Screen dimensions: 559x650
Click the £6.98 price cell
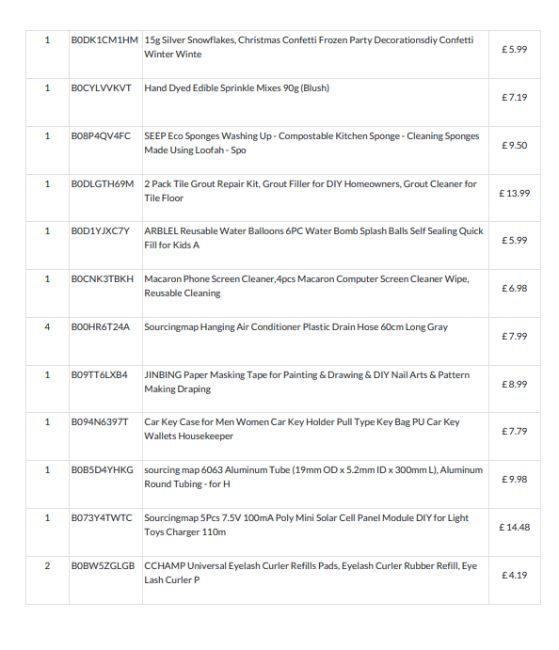point(514,289)
